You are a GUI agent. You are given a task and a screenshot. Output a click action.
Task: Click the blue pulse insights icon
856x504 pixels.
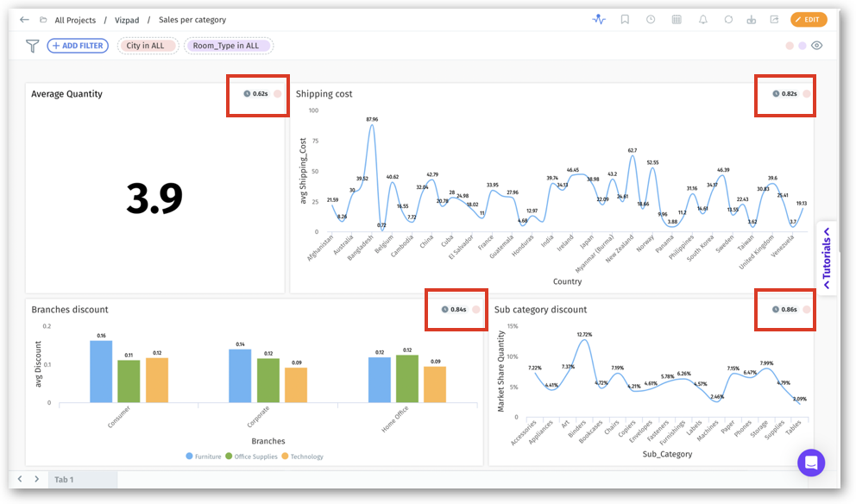[x=599, y=20]
